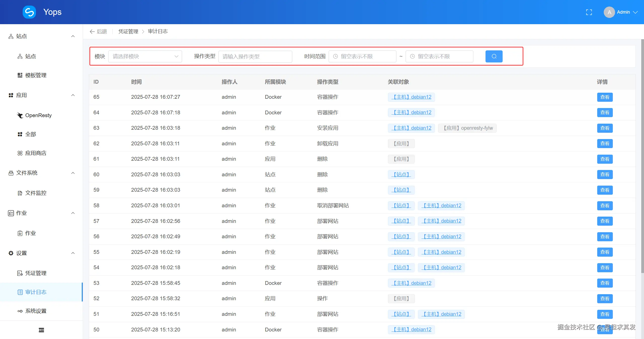Screen dimensions: 644x339
Task: Click 查看 on log entry 63
Action: (x=605, y=128)
